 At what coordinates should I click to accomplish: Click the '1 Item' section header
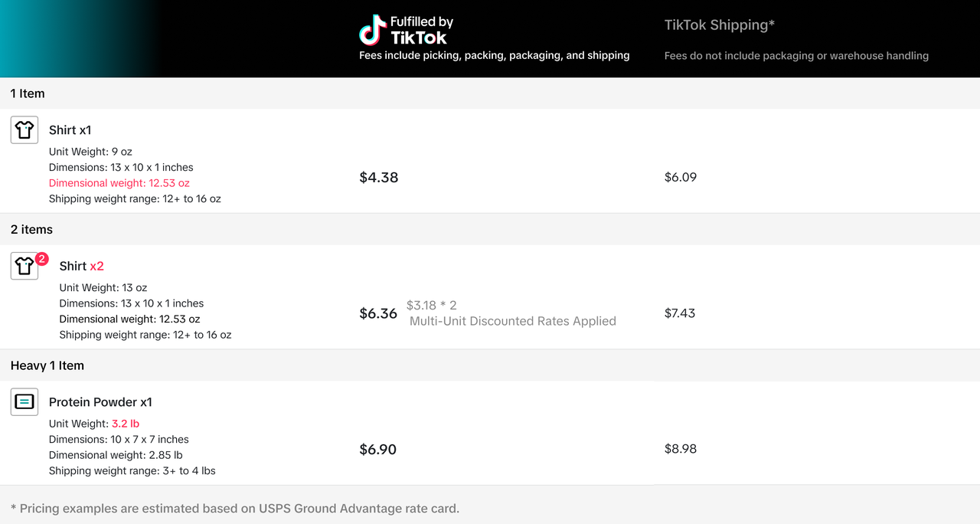28,93
